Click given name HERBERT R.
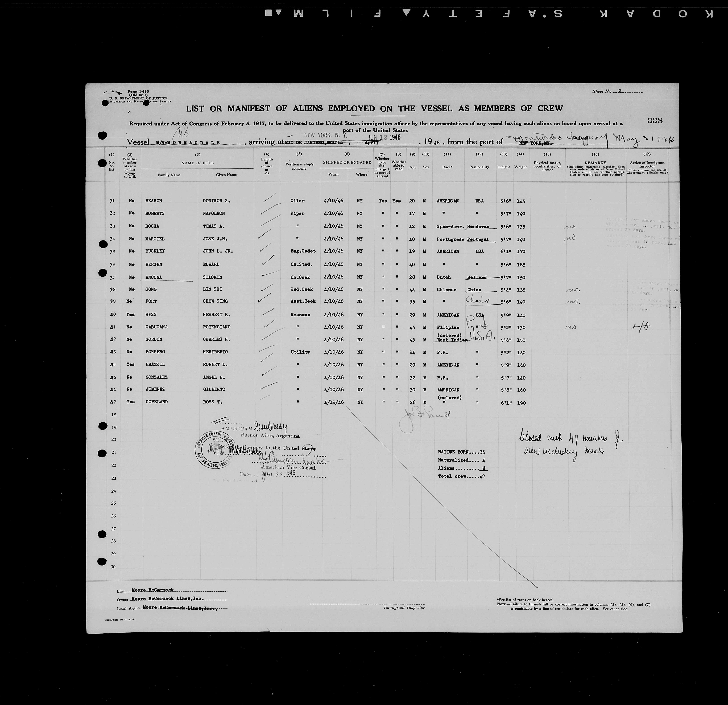This screenshot has height=705, width=728. click(x=216, y=314)
